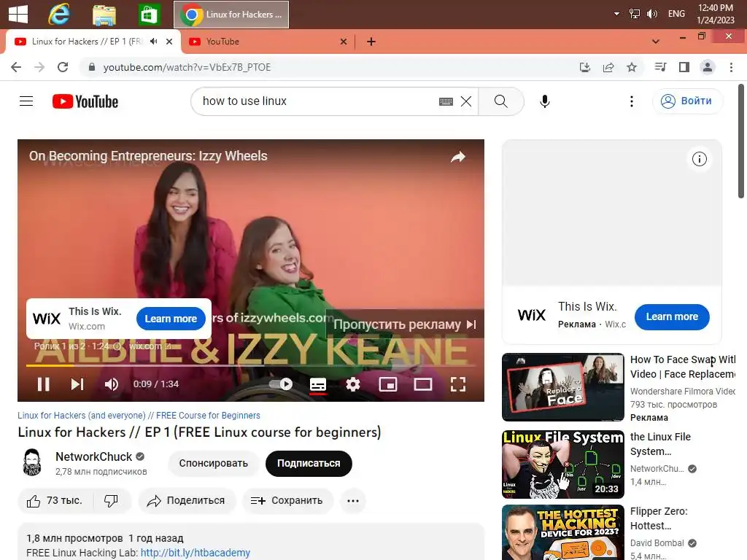747x560 pixels.
Task: Click the system volume speaker icon
Action: [651, 14]
